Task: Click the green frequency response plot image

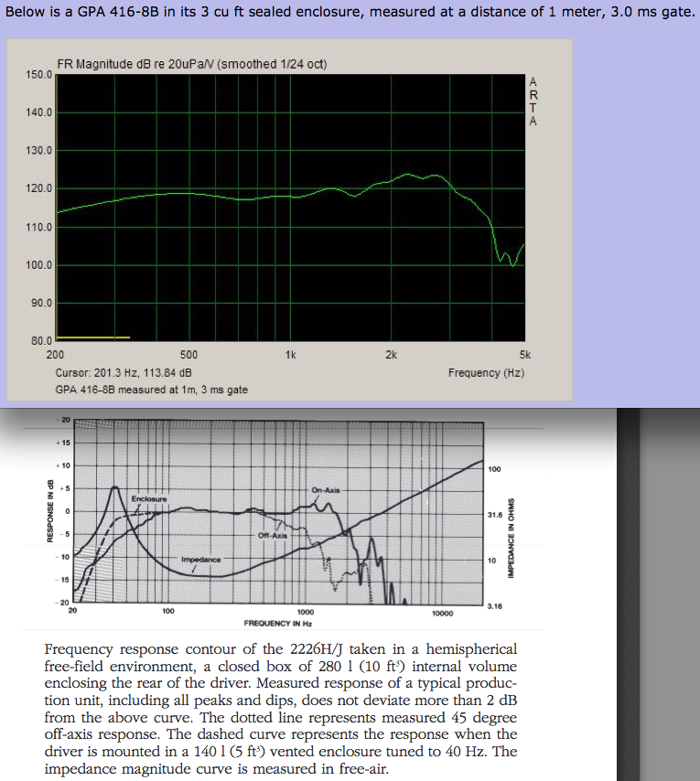Action: pos(291,208)
